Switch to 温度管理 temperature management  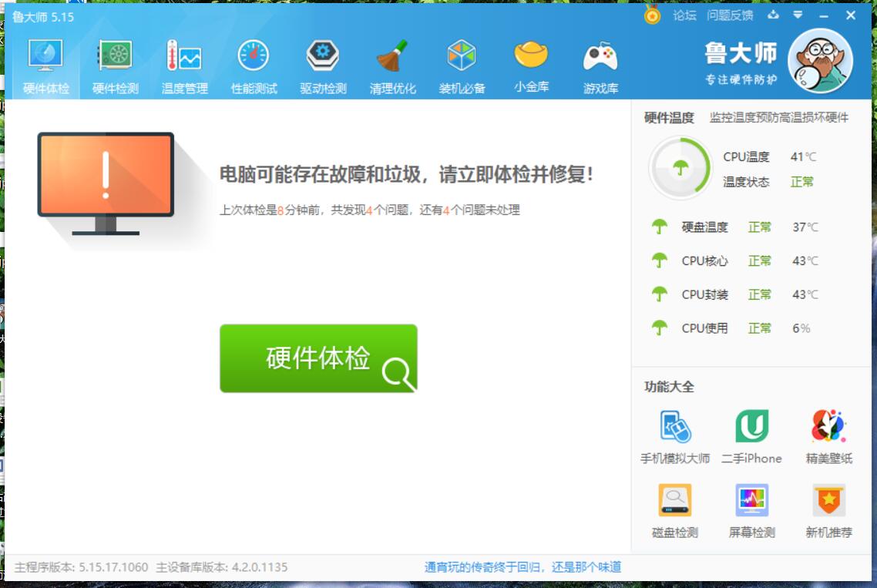click(184, 66)
